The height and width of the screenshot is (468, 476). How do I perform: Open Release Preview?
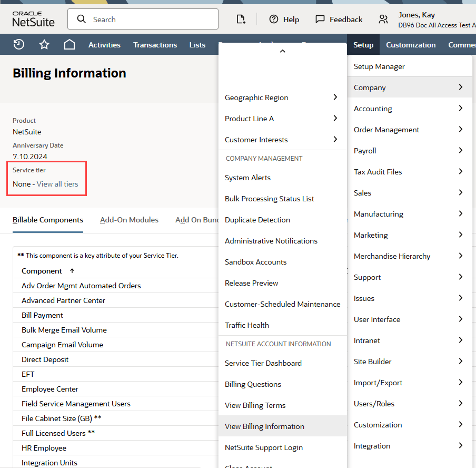[282, 283]
